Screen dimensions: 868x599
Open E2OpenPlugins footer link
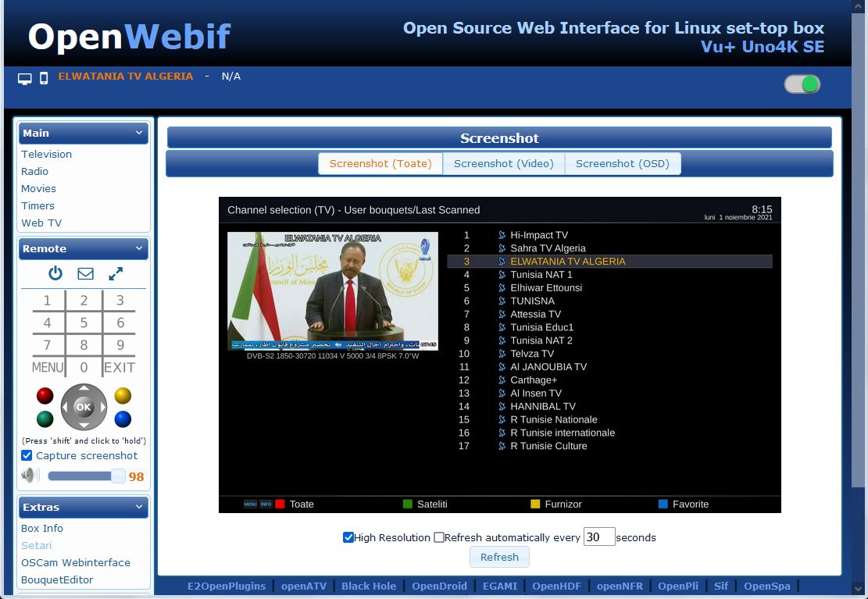point(227,586)
